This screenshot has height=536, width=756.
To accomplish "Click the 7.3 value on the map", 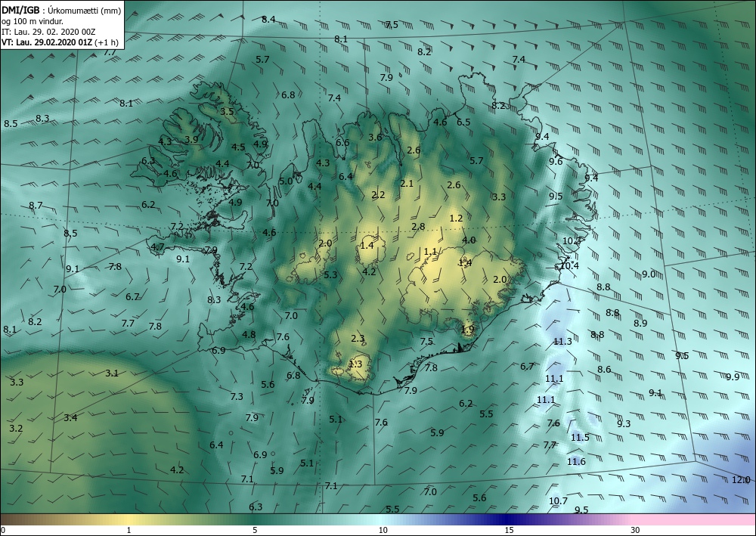I will tap(236, 396).
